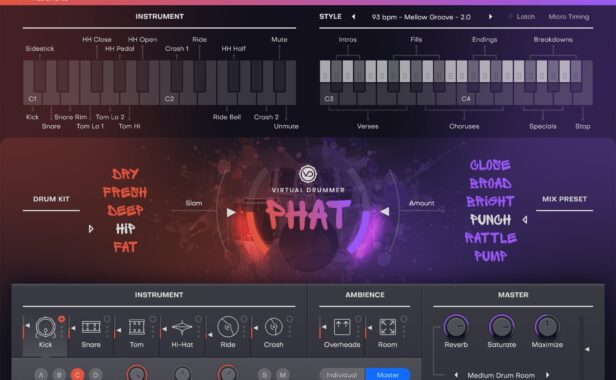Viewport: 616px width, 380px height.
Task: Click the C3 key on style keyboard
Action: point(329,98)
